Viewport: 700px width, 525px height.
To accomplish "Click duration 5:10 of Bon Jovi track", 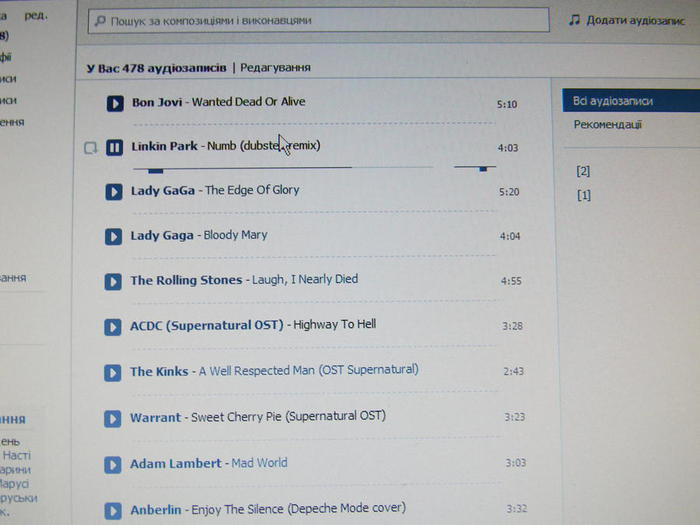I will (507, 104).
